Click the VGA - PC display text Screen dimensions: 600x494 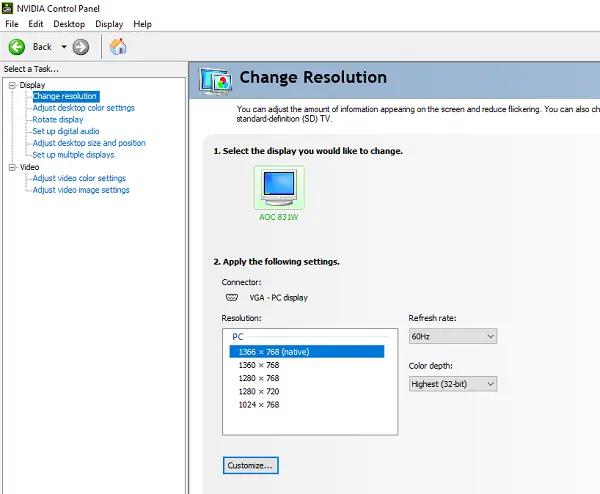[x=279, y=298]
